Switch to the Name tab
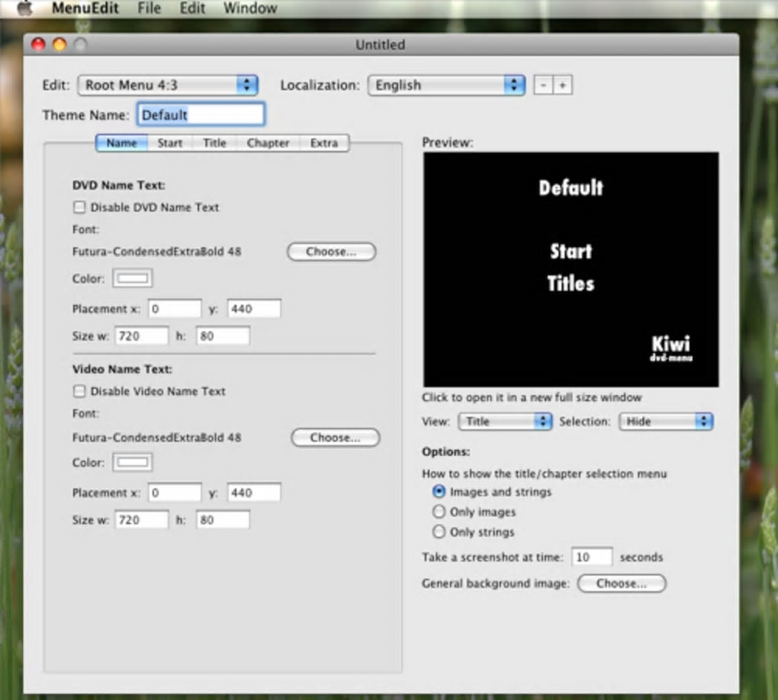 (121, 143)
